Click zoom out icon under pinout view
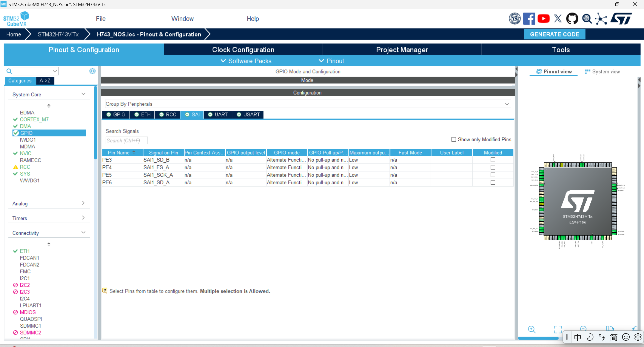Image resolution: width=644 pixels, height=347 pixels. coord(583,328)
